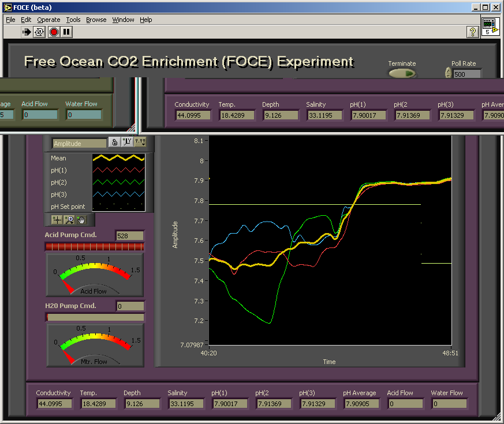Viewport: 504px width, 424px height.
Task: Click the VI icon pane in the top-right corner
Action: pyautogui.click(x=491, y=27)
